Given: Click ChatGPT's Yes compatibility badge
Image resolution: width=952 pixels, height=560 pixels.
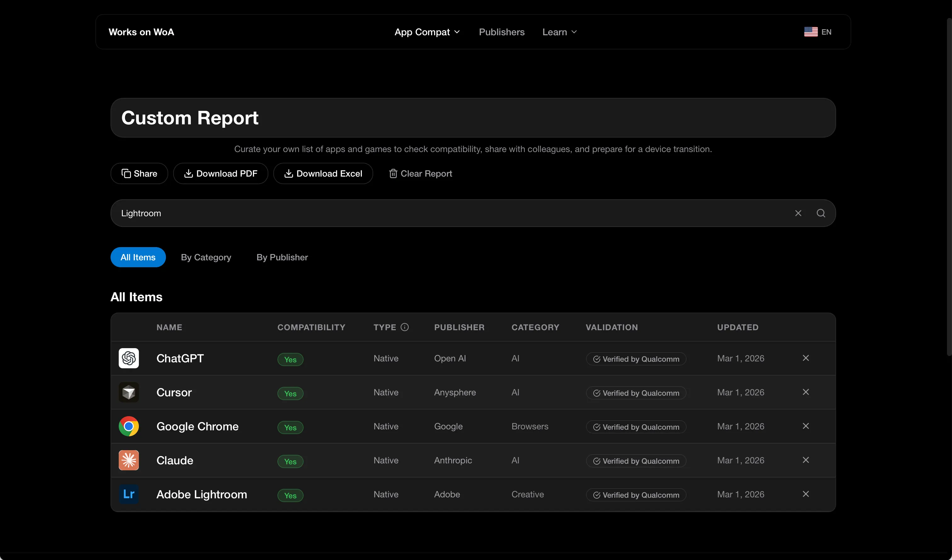Looking at the screenshot, I should click(x=290, y=359).
